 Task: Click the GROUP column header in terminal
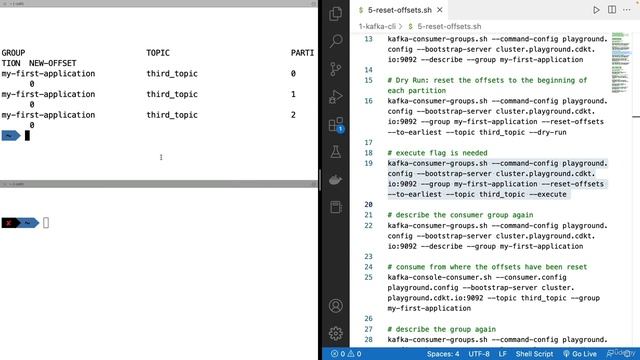(13, 53)
